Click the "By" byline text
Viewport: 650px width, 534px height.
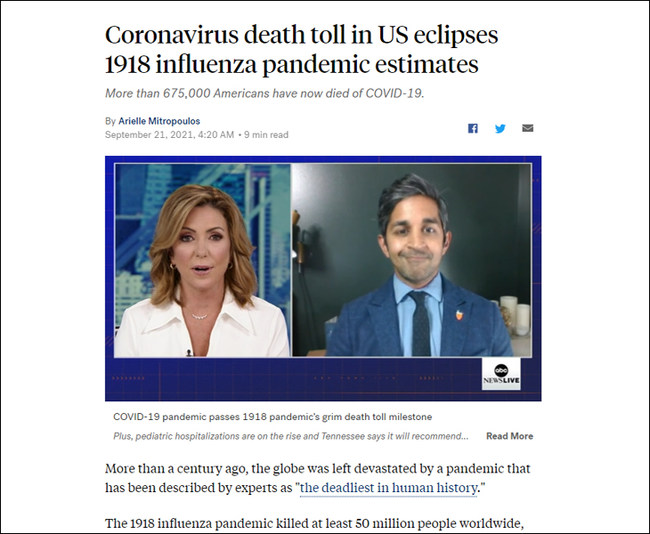tap(110, 121)
